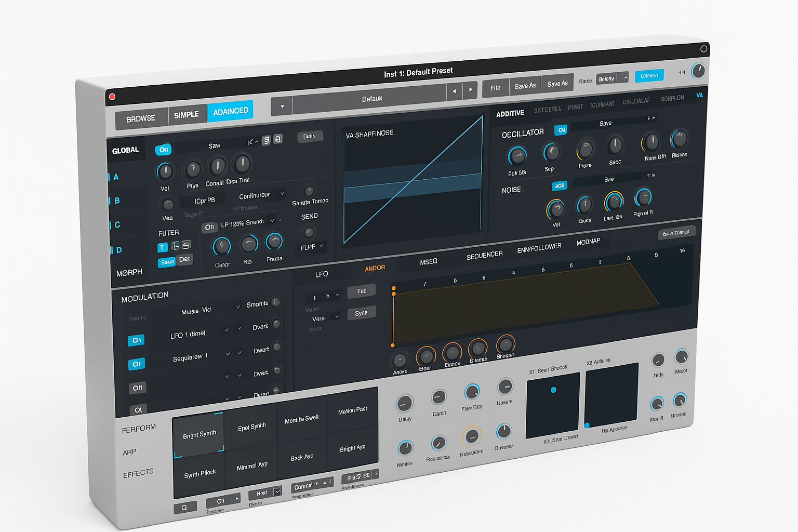Open the ADDITIVE oscillator tab

(510, 114)
